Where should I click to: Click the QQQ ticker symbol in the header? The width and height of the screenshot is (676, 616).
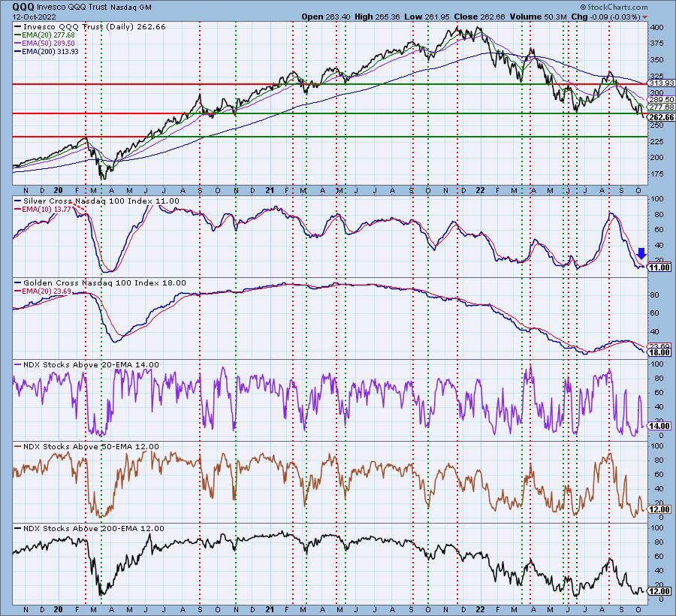[x=23, y=7]
